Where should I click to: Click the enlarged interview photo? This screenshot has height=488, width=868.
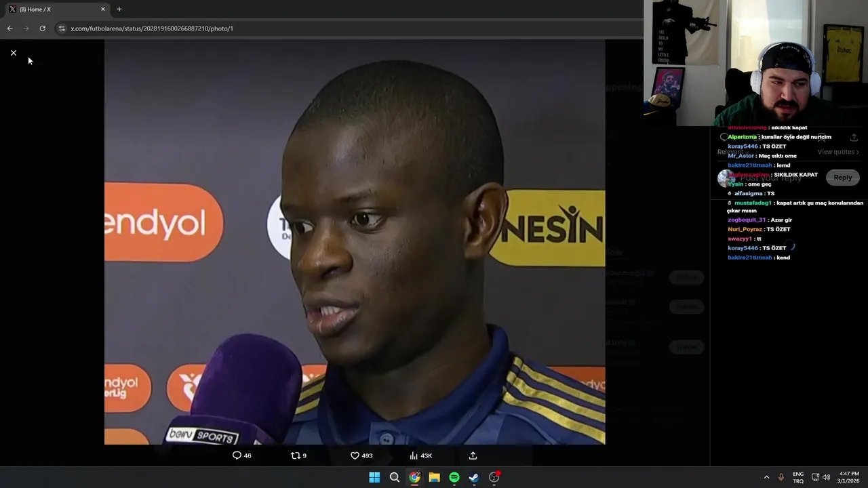(x=355, y=242)
